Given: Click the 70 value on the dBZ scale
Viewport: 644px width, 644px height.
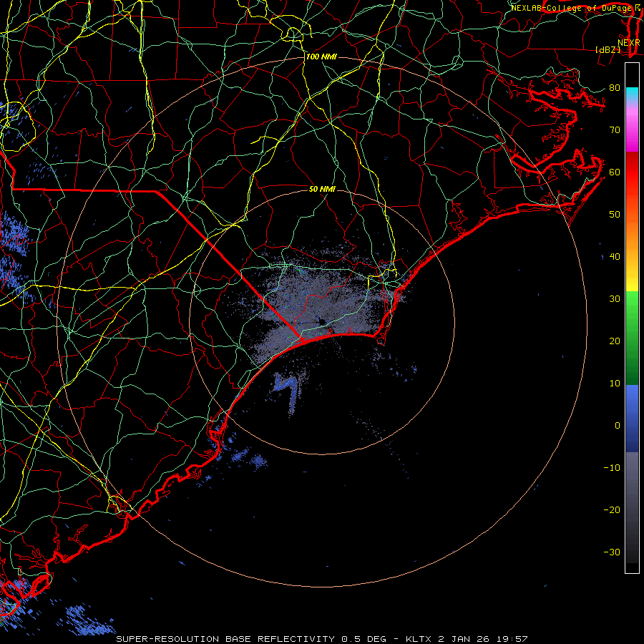Looking at the screenshot, I should (615, 130).
